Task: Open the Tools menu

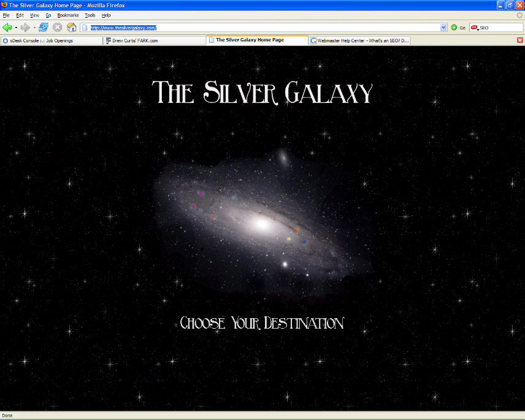Action: (x=90, y=15)
